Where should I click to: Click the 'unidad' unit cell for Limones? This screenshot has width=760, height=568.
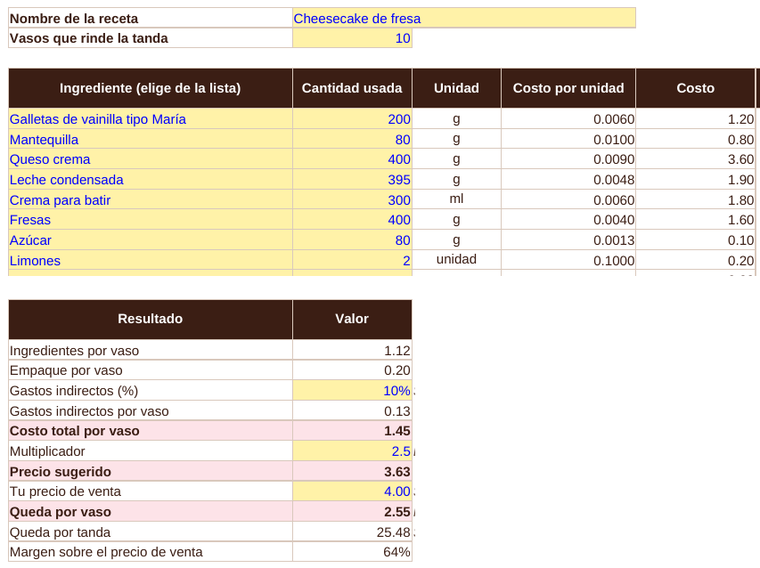click(457, 260)
